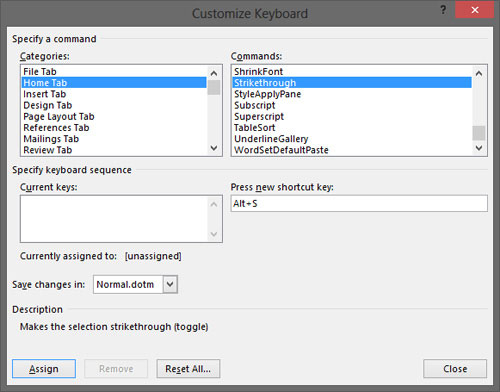Click the Reset All button

(x=188, y=369)
